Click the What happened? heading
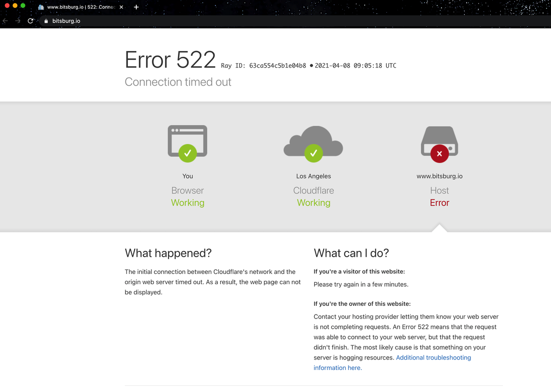This screenshot has width=551, height=392. click(168, 253)
